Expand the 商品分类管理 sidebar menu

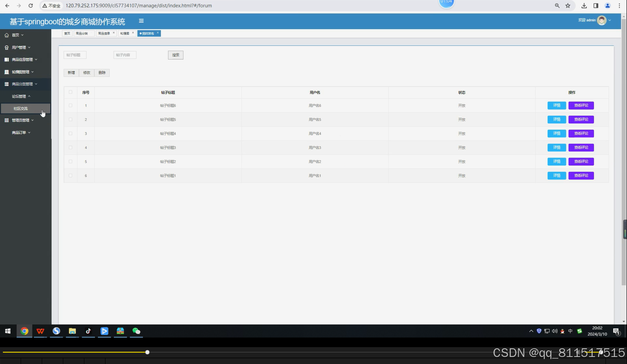pos(26,84)
